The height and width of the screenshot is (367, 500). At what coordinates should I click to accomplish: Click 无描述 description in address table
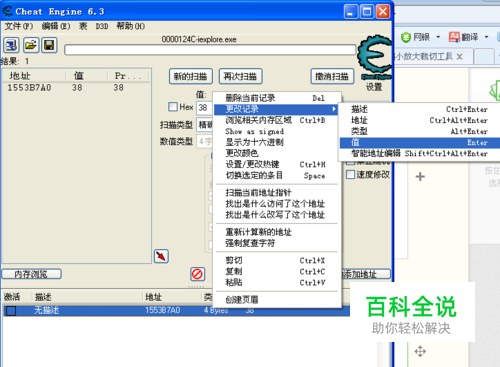pyautogui.click(x=47, y=310)
